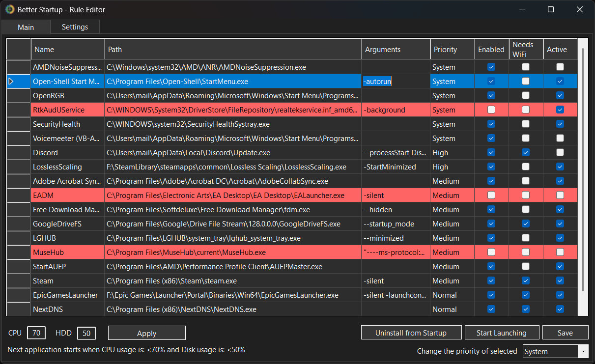The height and width of the screenshot is (364, 595).
Task: Toggle Needs WiFi for GoogleDriveFS
Action: [x=526, y=224]
